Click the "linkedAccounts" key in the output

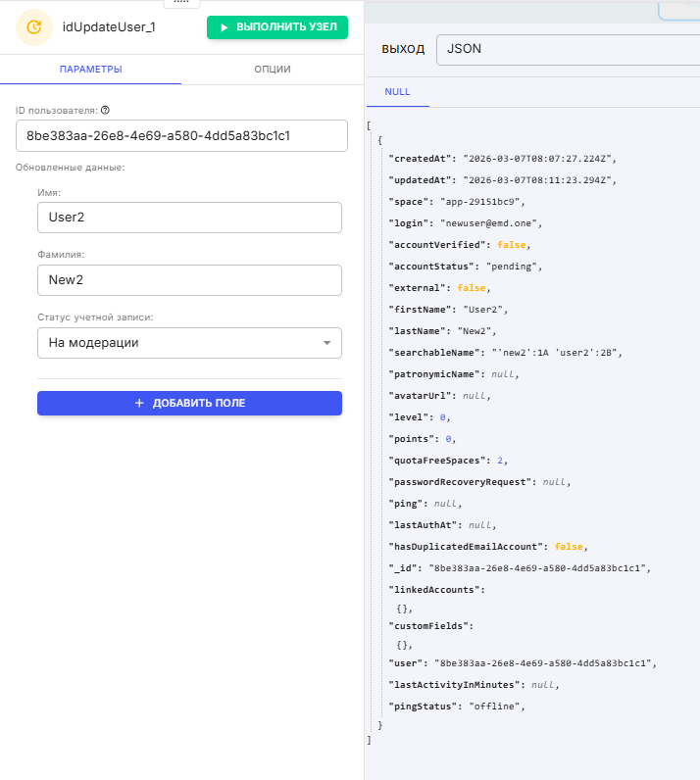click(436, 590)
